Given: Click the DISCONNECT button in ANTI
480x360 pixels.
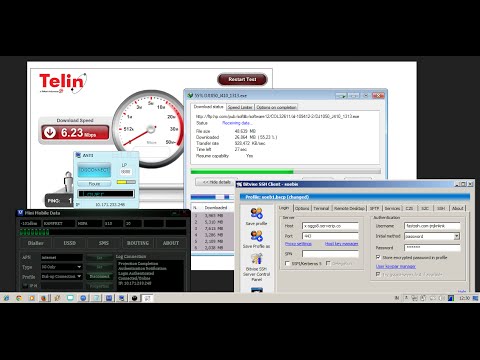Looking at the screenshot, I should pyautogui.click(x=94, y=170).
